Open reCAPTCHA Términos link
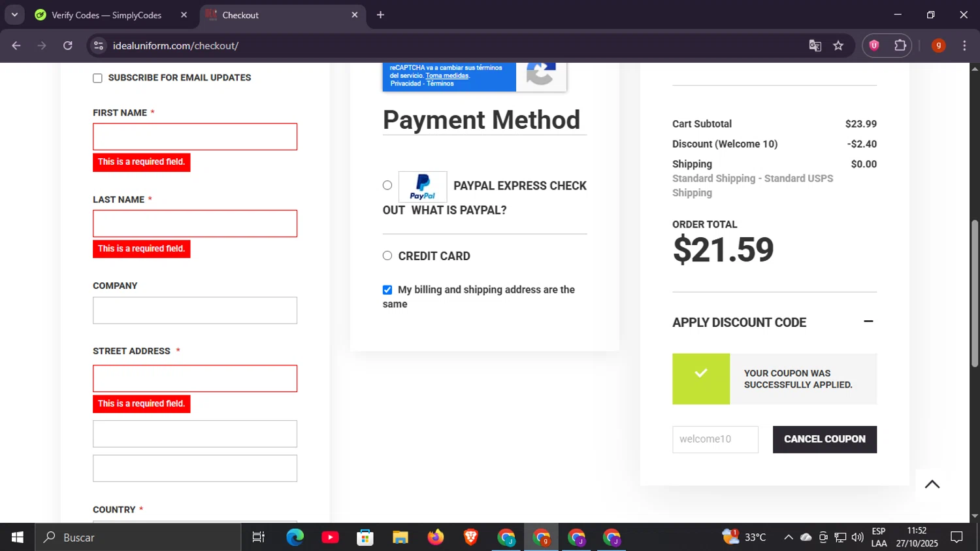The width and height of the screenshot is (980, 551). point(440,84)
